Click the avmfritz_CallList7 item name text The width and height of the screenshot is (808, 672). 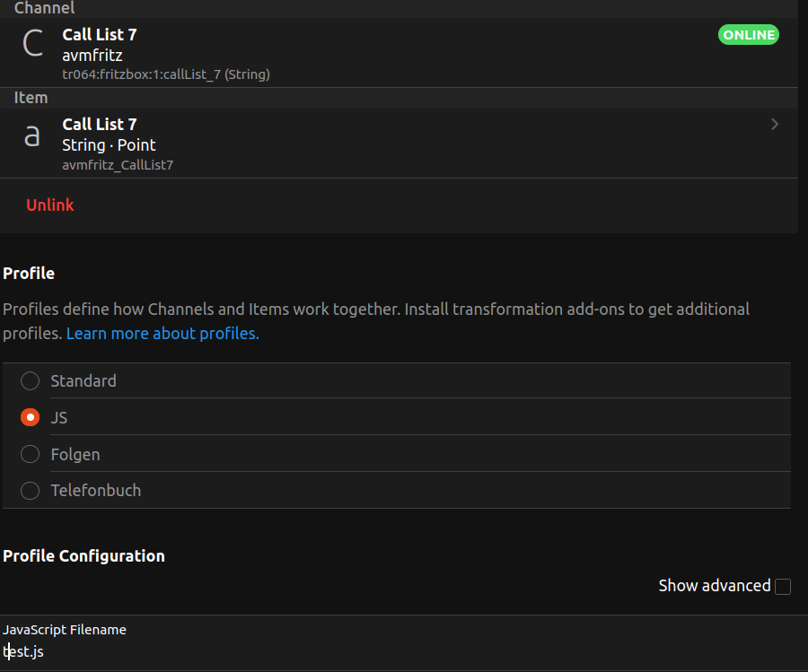coord(118,165)
